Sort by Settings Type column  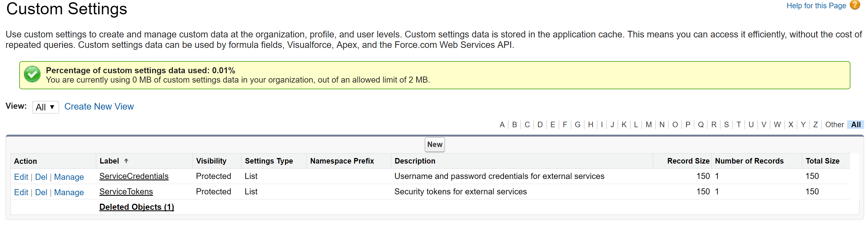(x=269, y=161)
